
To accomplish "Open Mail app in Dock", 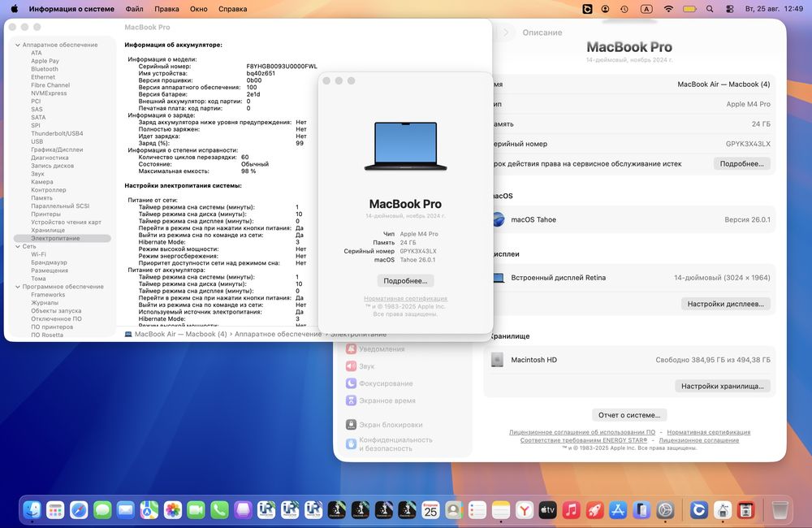I will [x=125, y=510].
